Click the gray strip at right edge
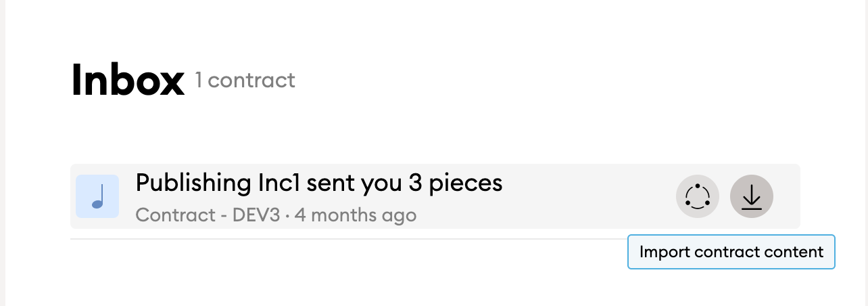The height and width of the screenshot is (306, 868). [865, 153]
